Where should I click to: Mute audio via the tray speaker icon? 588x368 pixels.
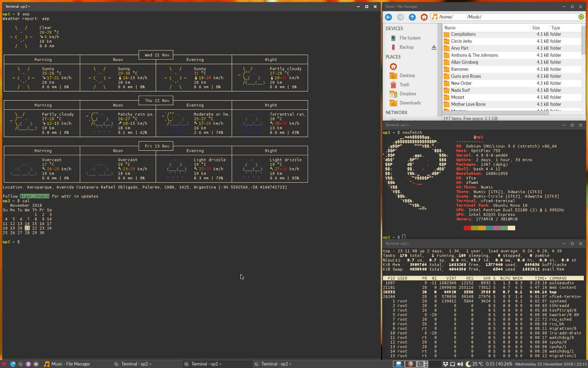[460, 364]
